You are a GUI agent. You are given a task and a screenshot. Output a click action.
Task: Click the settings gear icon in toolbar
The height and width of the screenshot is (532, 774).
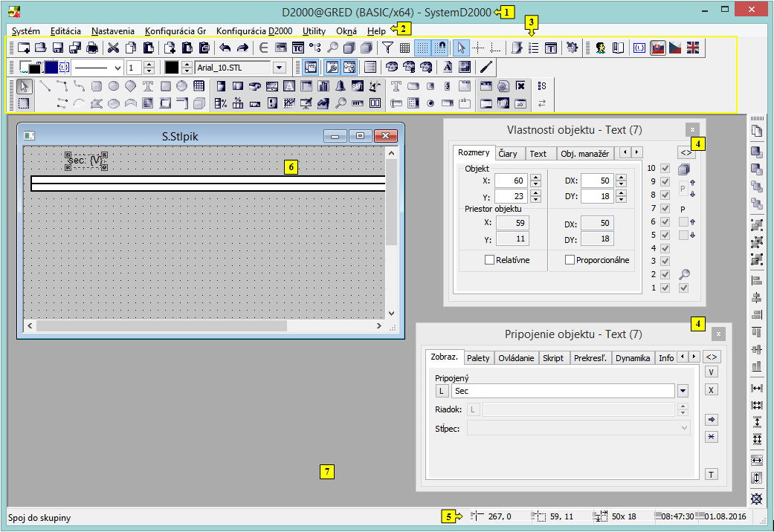coord(572,48)
